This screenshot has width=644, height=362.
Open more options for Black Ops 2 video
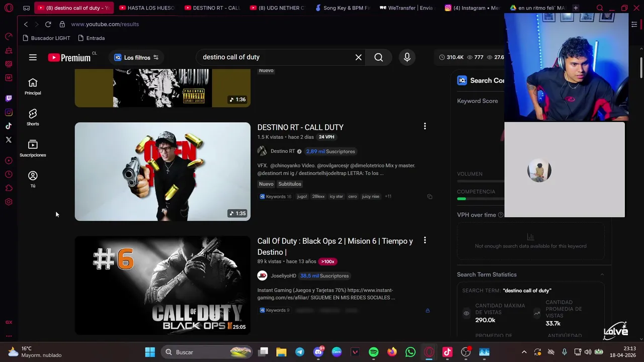[x=425, y=240]
